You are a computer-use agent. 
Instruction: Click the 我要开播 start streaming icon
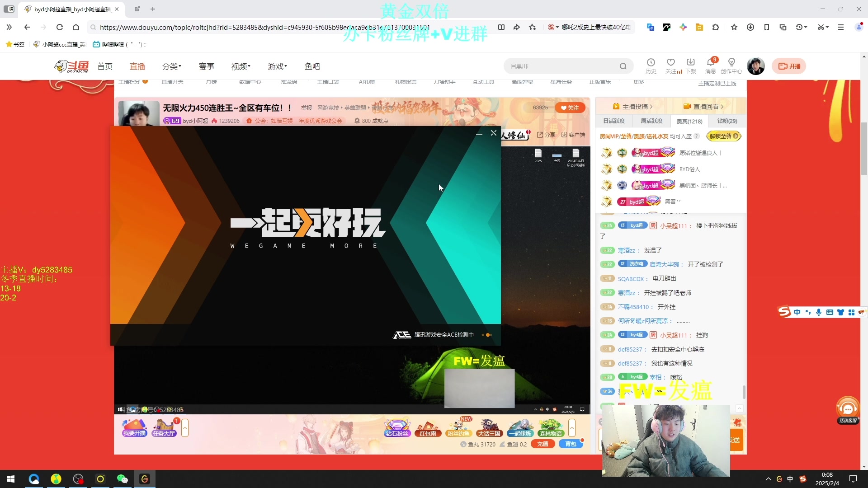tap(134, 427)
